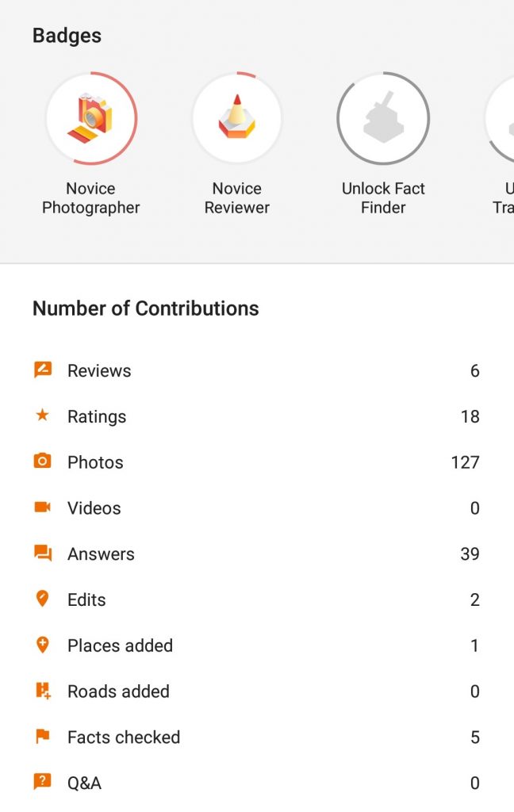The width and height of the screenshot is (514, 812).
Task: Click the Facts checked flag icon
Action: (x=43, y=736)
